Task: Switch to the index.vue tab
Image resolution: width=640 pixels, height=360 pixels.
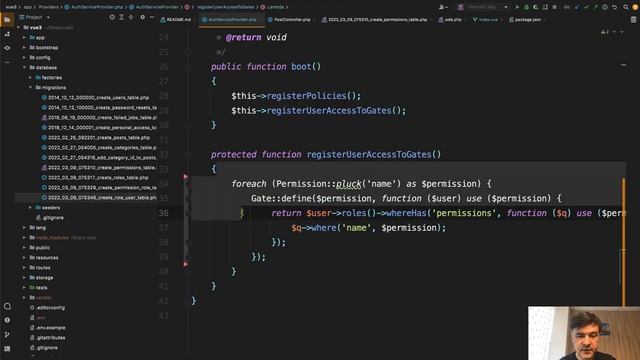Action: pos(485,20)
